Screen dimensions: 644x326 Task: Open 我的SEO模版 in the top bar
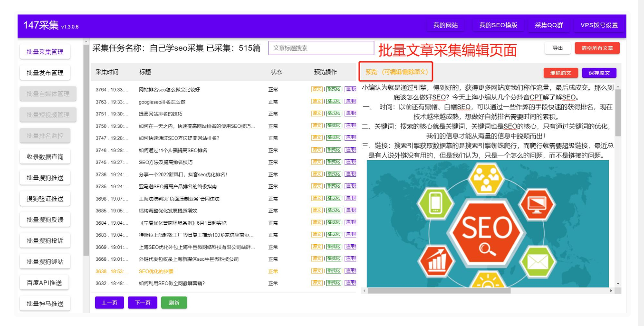coord(498,25)
